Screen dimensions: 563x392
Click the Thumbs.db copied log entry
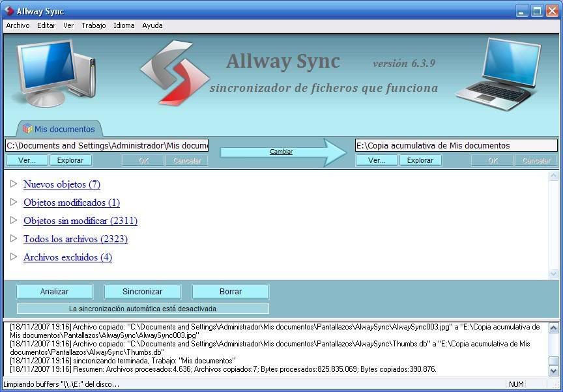270,348
